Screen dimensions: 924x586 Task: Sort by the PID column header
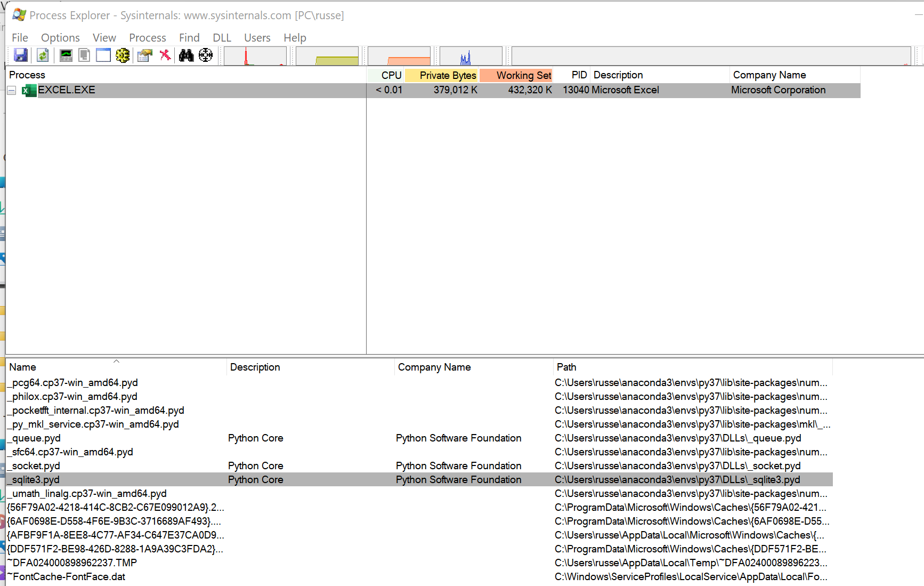point(572,75)
